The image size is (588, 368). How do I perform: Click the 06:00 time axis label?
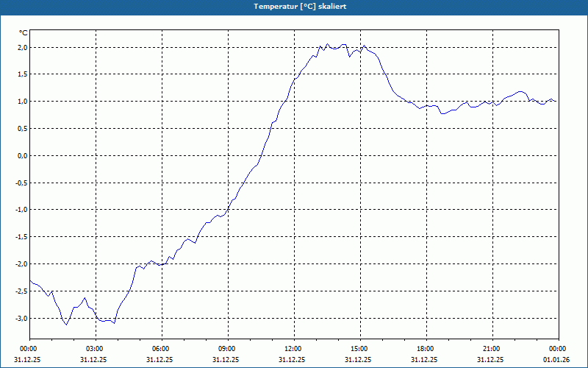(162, 349)
